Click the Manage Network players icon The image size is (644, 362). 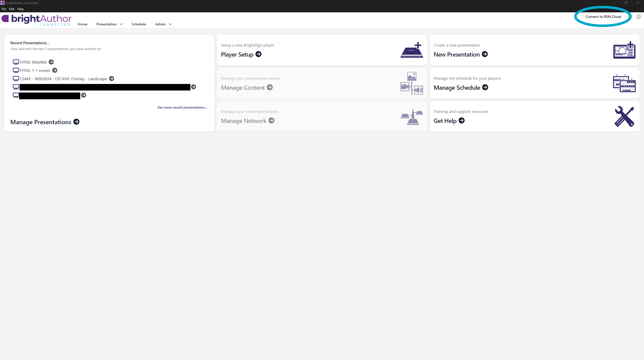(x=412, y=116)
